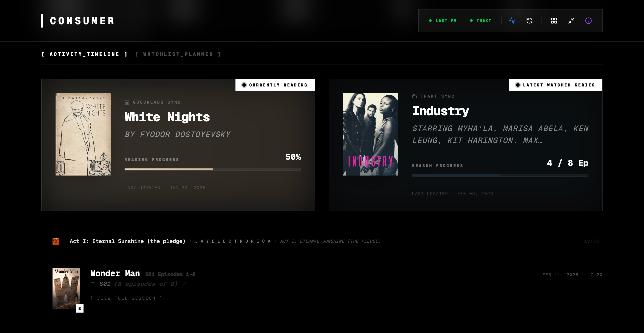
Task: Switch to the WATCHLIST_PLANNED tab
Action: [178, 54]
